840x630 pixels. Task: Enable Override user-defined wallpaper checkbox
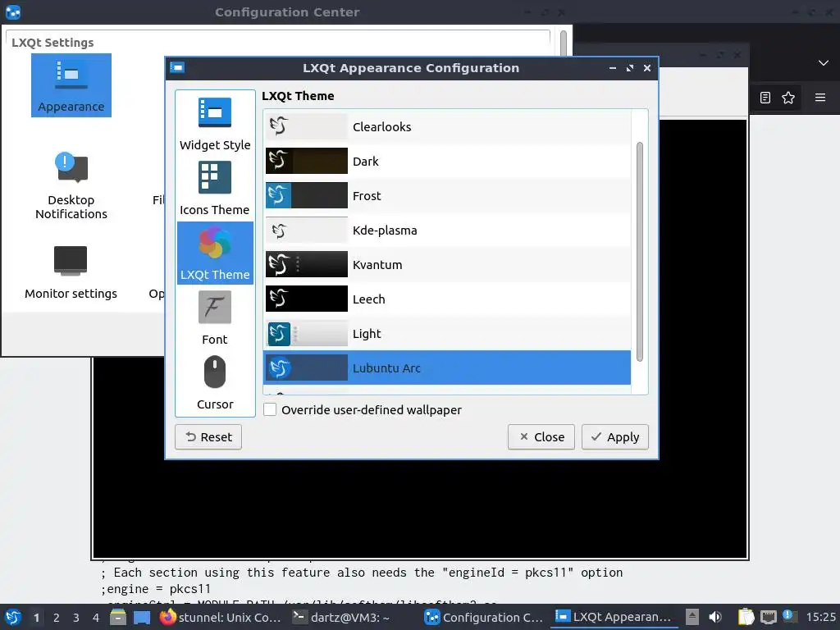coord(270,410)
